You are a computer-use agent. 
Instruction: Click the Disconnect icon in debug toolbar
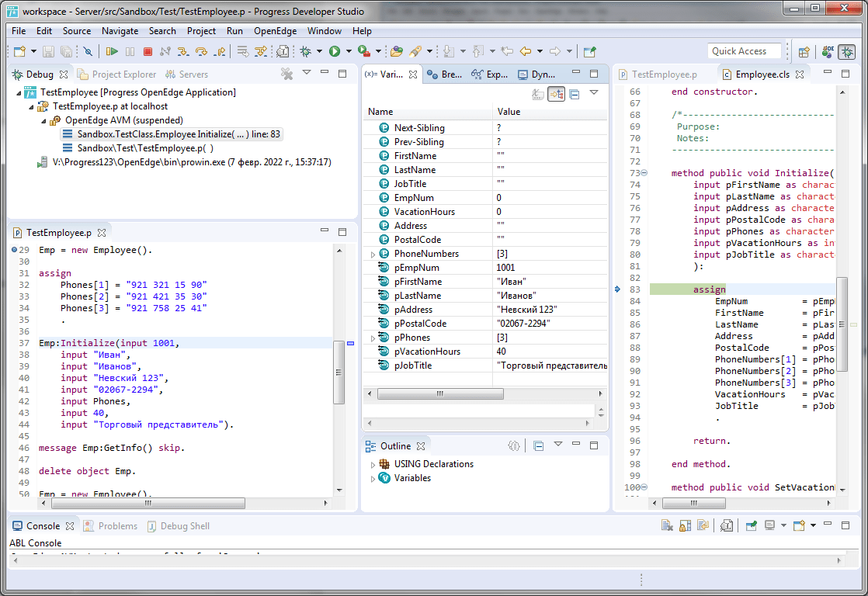(x=165, y=51)
